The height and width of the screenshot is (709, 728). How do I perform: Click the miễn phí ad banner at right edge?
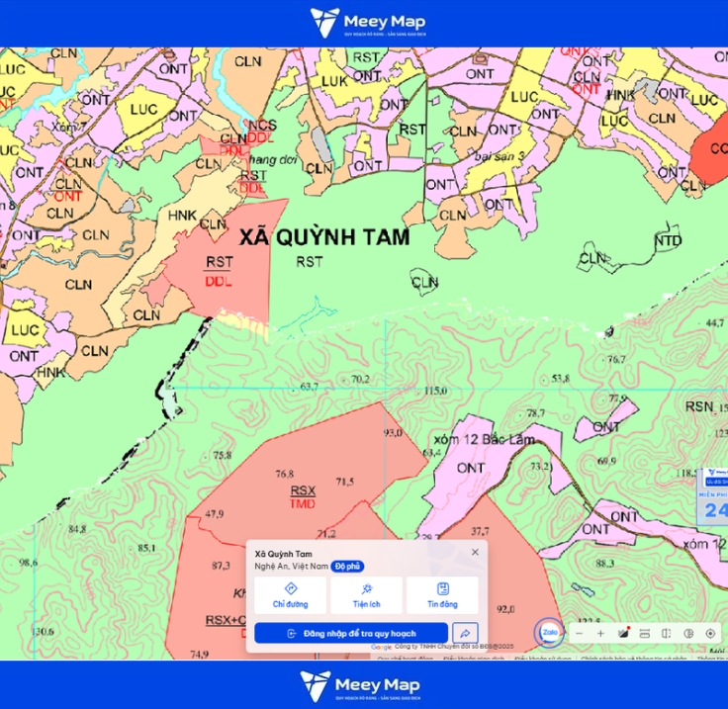(713, 496)
